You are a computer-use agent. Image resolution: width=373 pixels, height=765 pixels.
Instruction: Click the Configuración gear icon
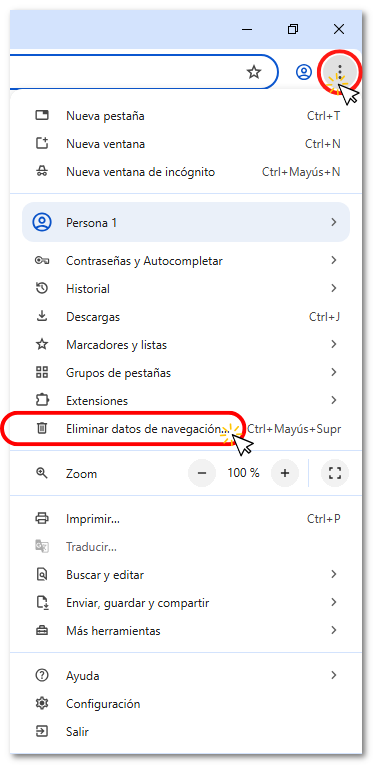coord(42,704)
